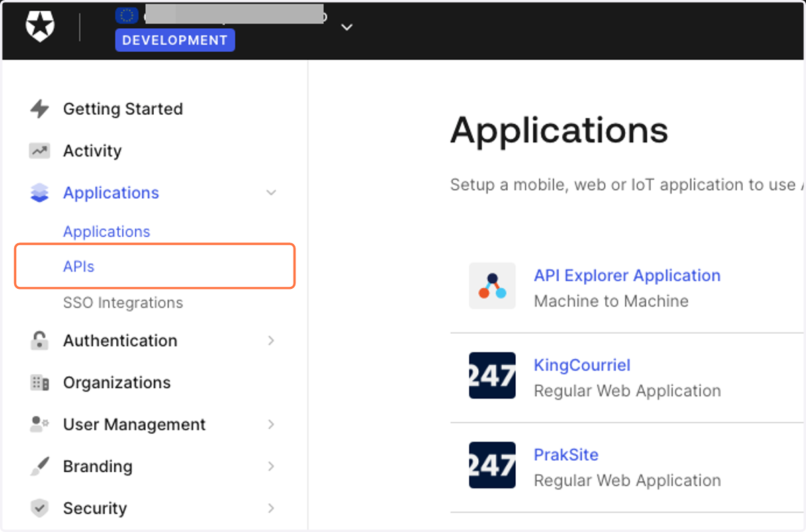Select Security in the sidebar
Screen dimensions: 806x532
pyautogui.click(x=95, y=508)
